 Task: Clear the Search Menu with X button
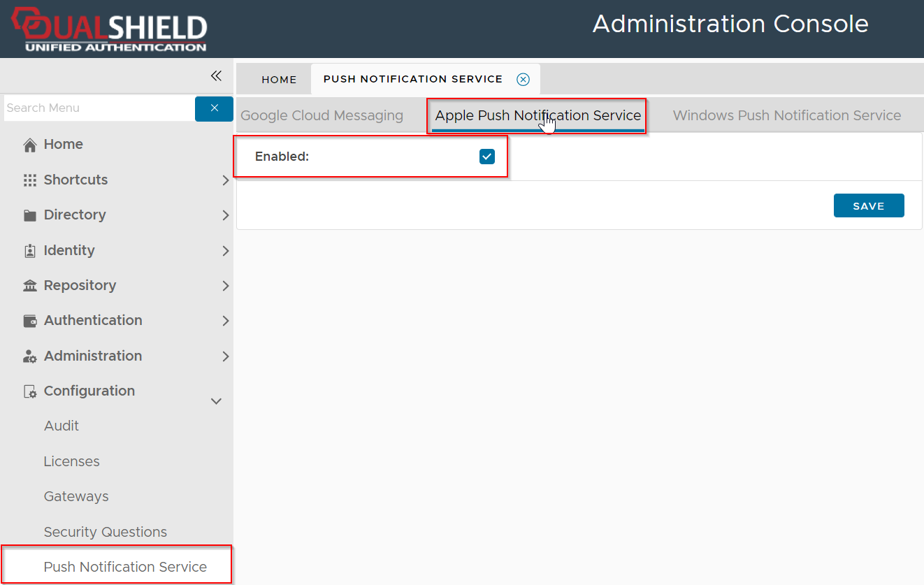click(x=214, y=108)
